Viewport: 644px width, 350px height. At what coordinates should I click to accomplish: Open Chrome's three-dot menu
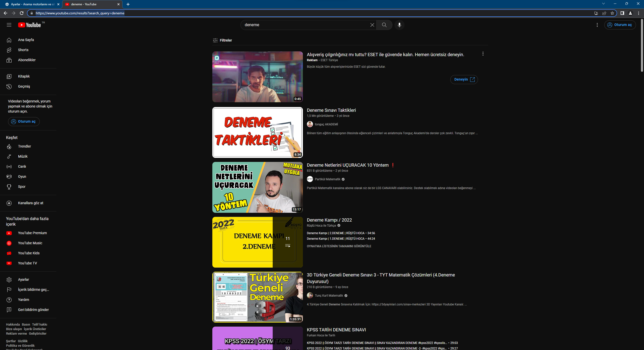coord(638,13)
